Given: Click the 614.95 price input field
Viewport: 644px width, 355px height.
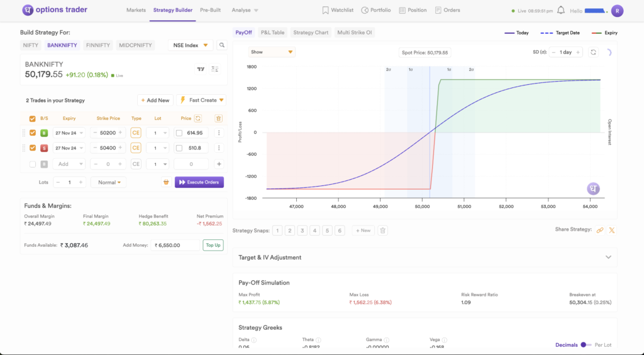Looking at the screenshot, I should pos(195,133).
